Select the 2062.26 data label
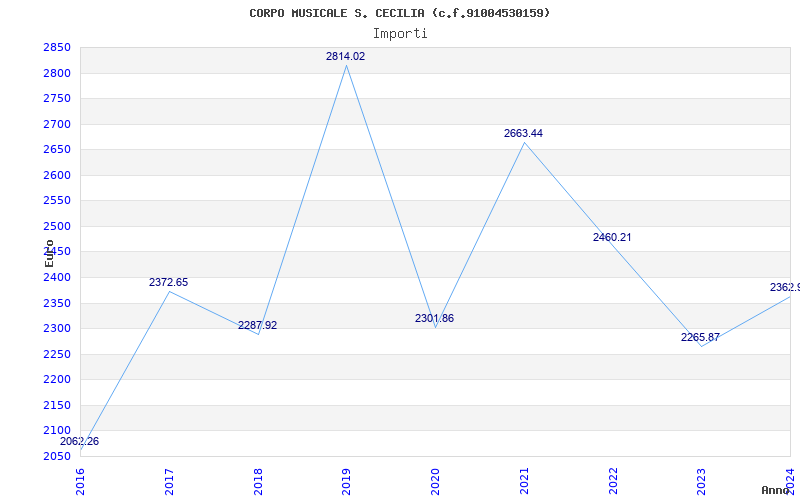The height and width of the screenshot is (500, 800). [80, 441]
